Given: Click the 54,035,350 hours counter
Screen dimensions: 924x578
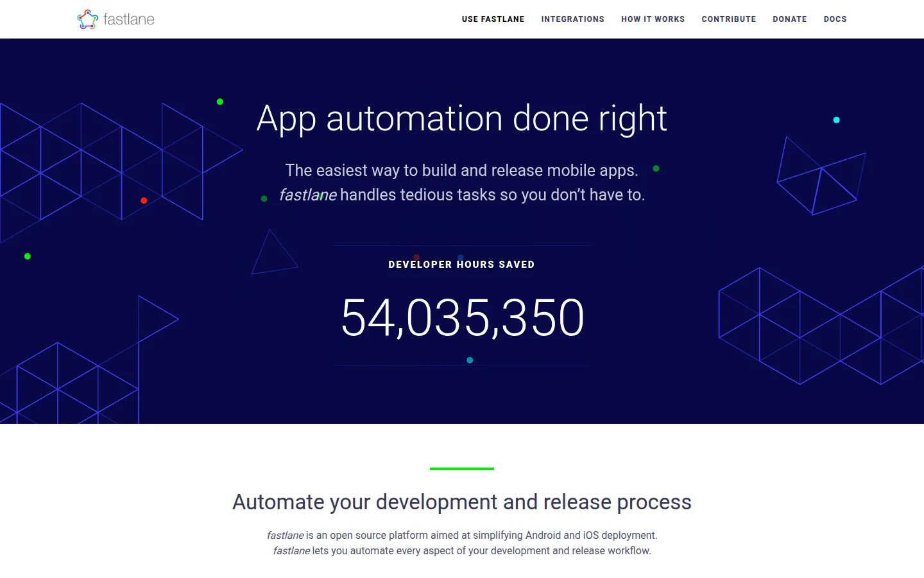Looking at the screenshot, I should coord(462,317).
